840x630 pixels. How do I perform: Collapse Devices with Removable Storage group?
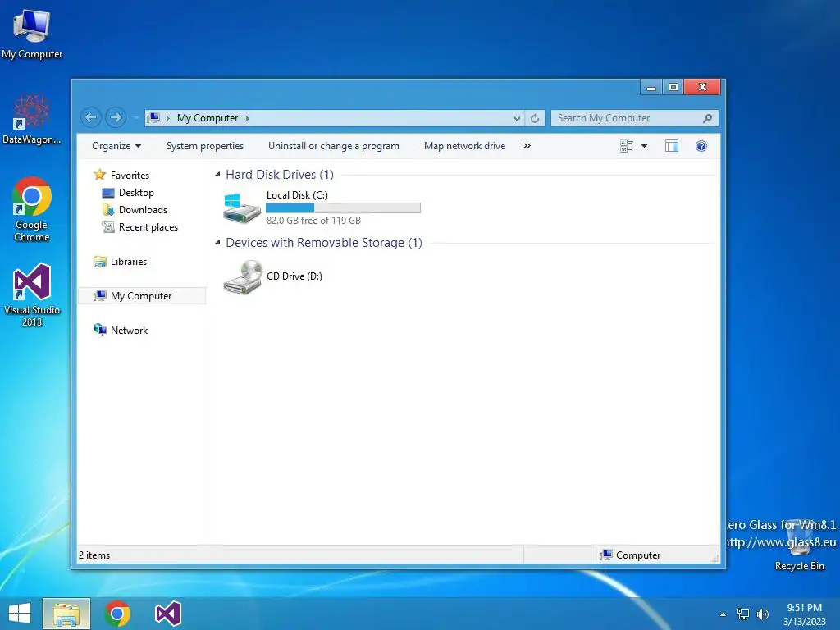(217, 242)
